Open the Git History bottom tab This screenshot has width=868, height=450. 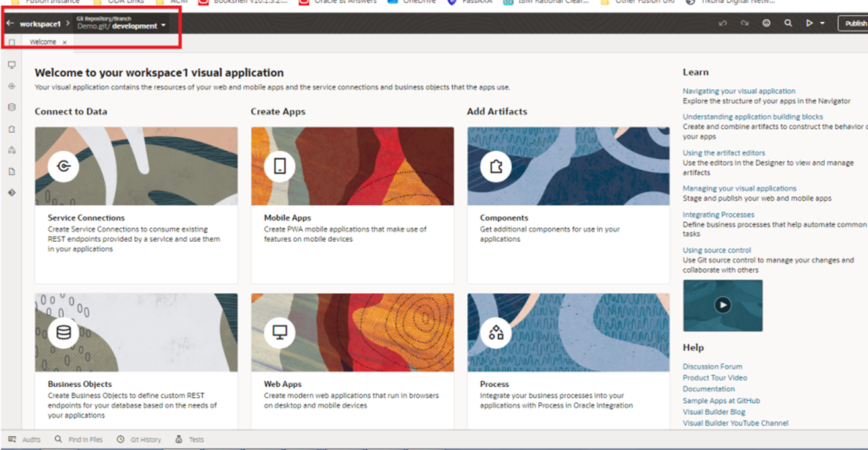point(139,439)
